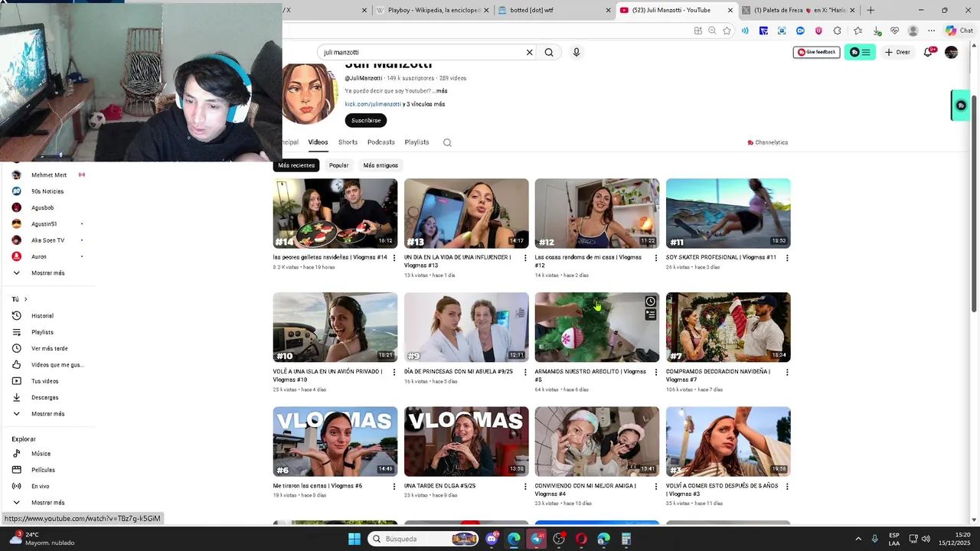980x551 pixels.
Task: Click the Crear button
Action: pyautogui.click(x=897, y=52)
